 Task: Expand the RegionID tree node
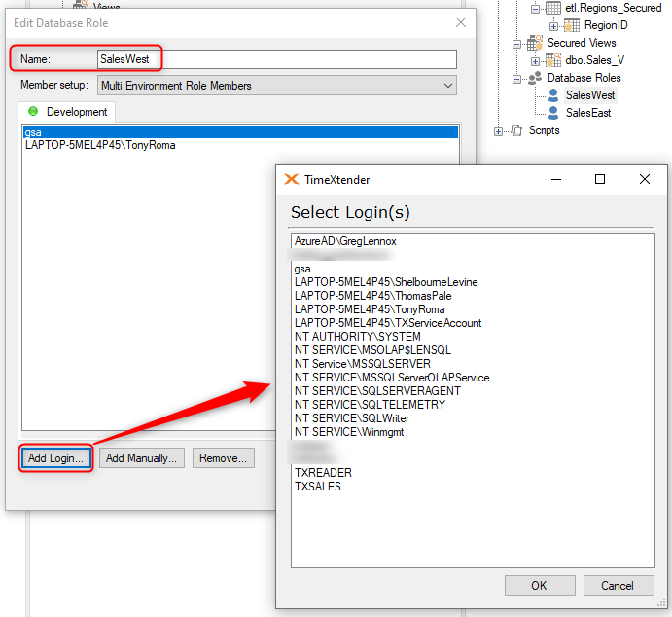pos(553,26)
